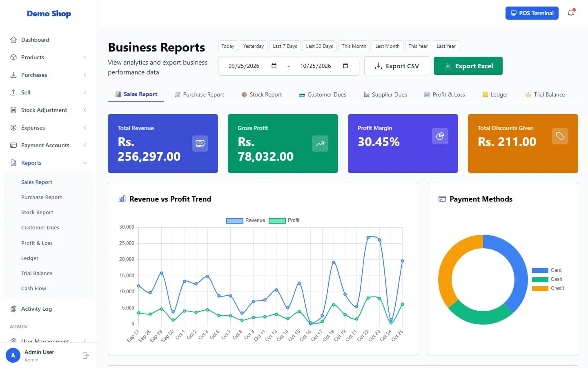
Task: Toggle Revenue series in chart legend
Action: tap(246, 220)
